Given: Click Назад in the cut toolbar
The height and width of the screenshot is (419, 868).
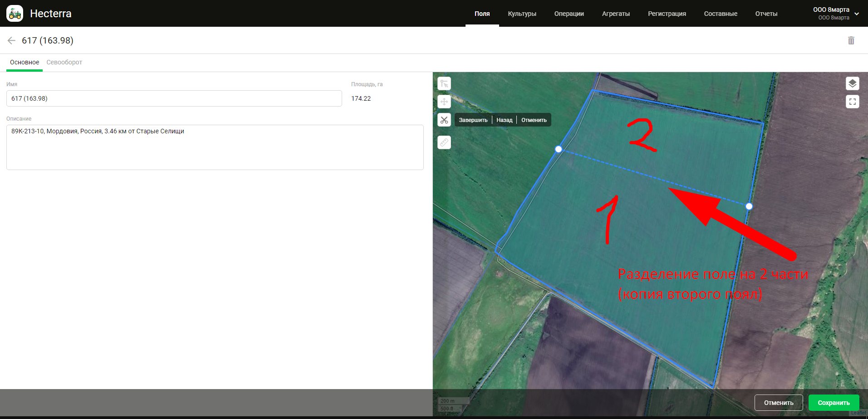Looking at the screenshot, I should (x=504, y=120).
